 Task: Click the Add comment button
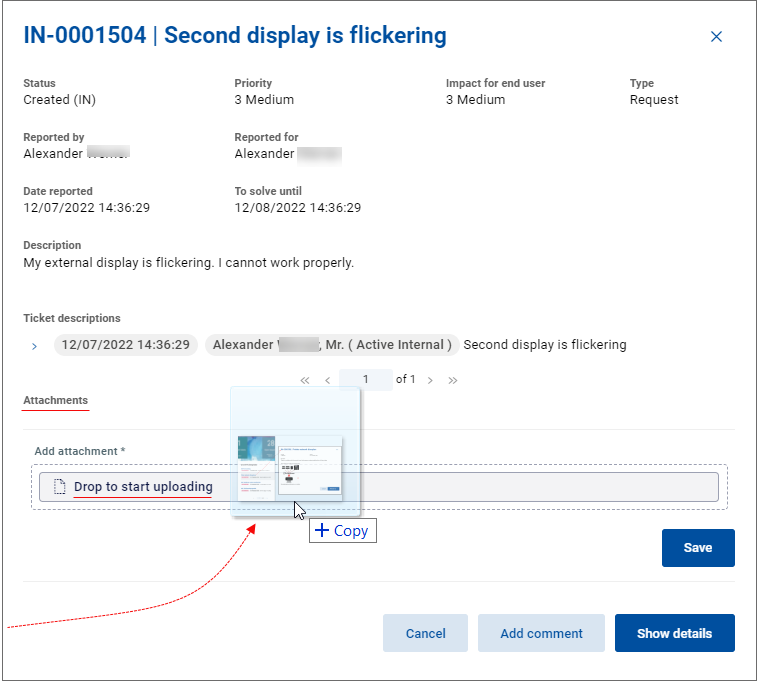click(541, 633)
